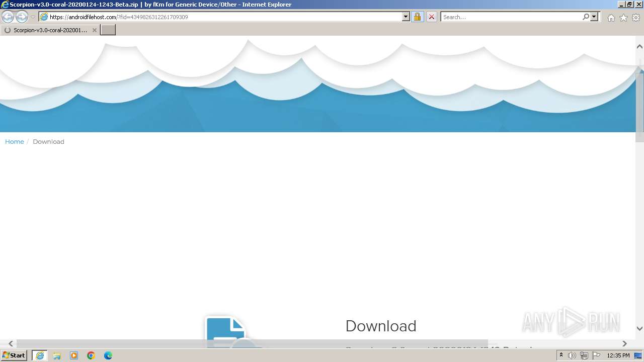Close the Scorpion-v3.0-coral tab

(94, 30)
